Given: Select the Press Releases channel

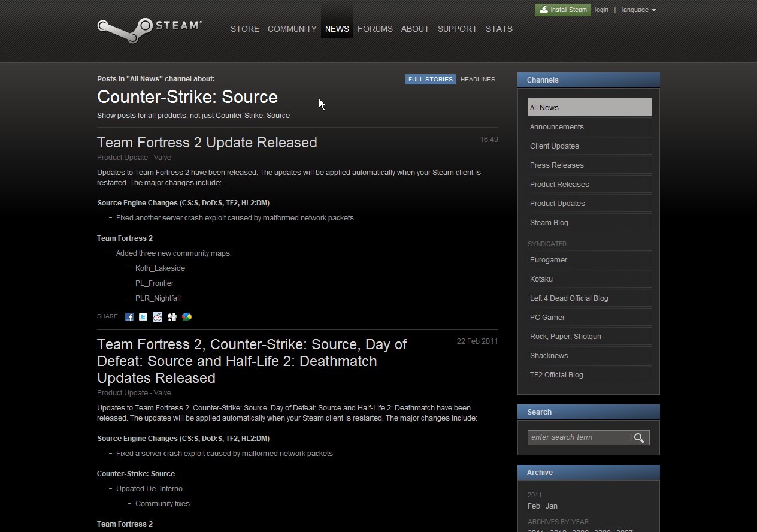Looking at the screenshot, I should tap(590, 165).
